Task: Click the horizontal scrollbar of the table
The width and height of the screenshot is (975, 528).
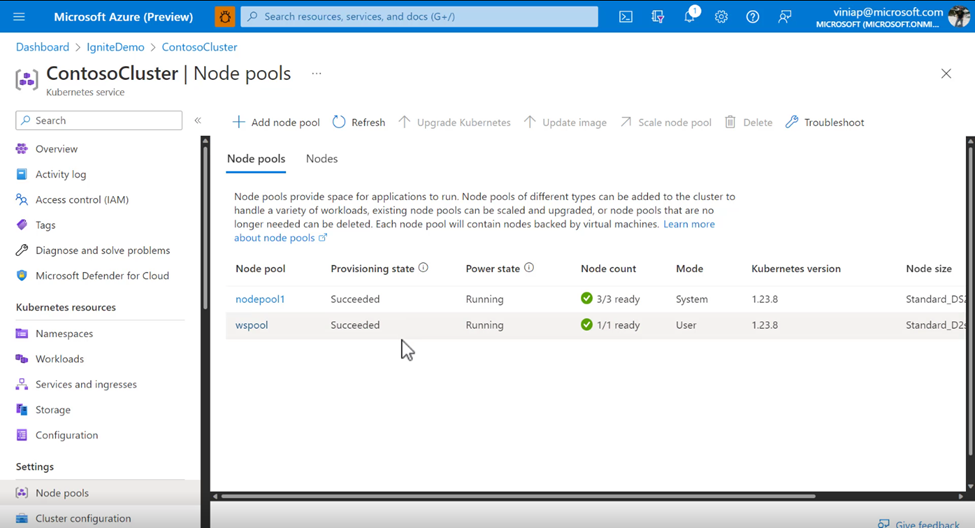Action: coord(517,496)
